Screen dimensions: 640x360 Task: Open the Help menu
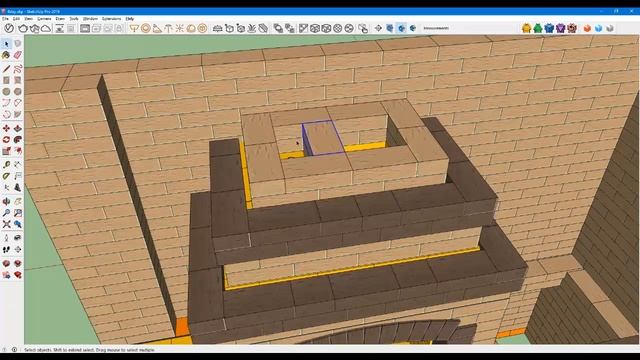point(130,19)
